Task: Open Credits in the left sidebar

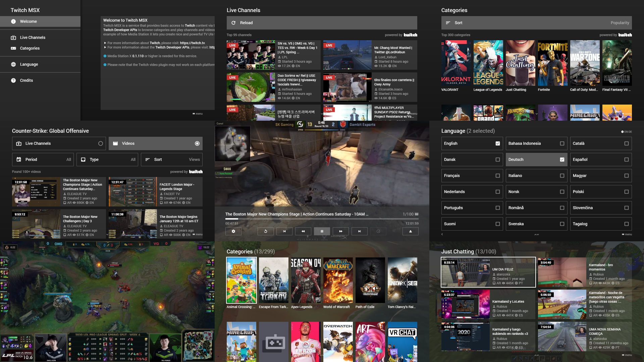Action: [x=26, y=80]
